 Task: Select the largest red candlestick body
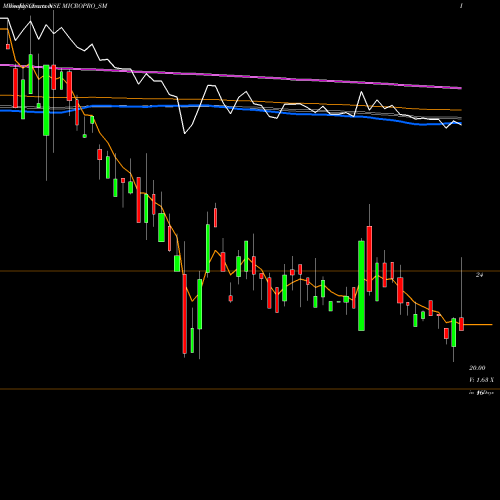point(185,314)
